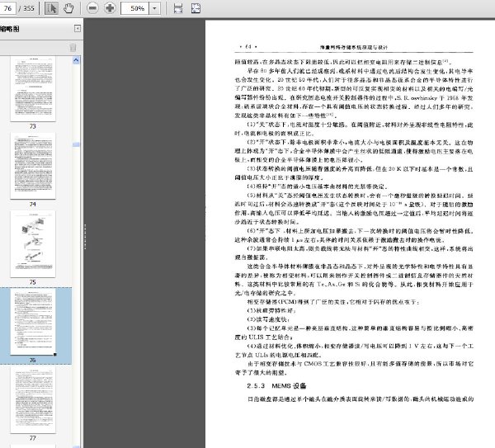Select the highlighted page 76 thumbnail
The height and width of the screenshot is (448, 495).
tap(33, 322)
